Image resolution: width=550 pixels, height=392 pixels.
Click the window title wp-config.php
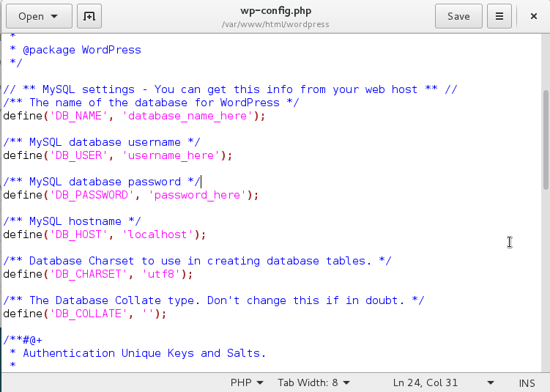275,11
